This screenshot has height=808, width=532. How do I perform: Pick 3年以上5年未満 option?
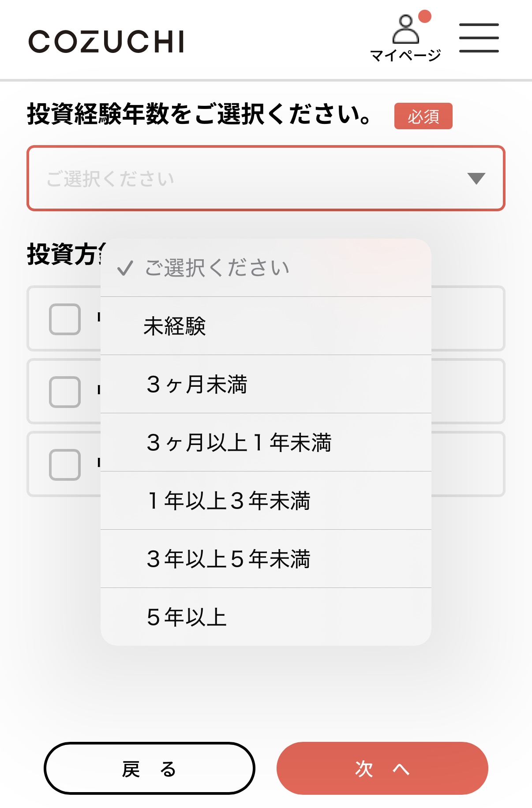[229, 559]
